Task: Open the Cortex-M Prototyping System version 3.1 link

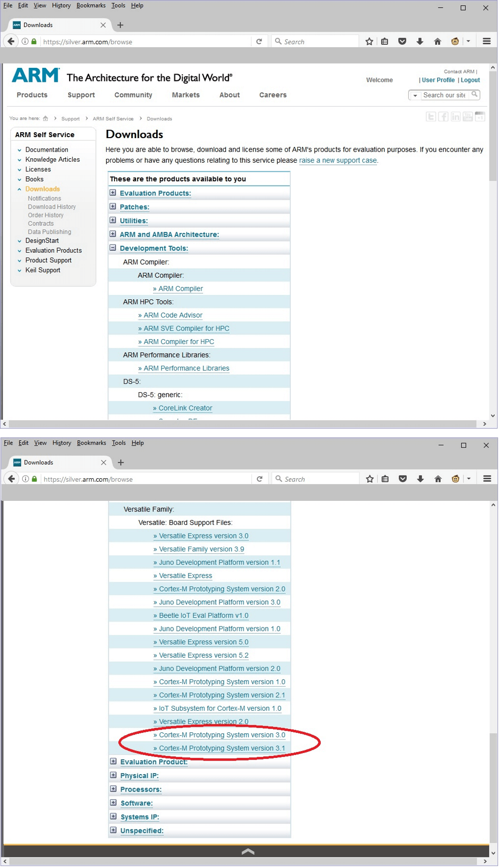Action: tap(222, 748)
